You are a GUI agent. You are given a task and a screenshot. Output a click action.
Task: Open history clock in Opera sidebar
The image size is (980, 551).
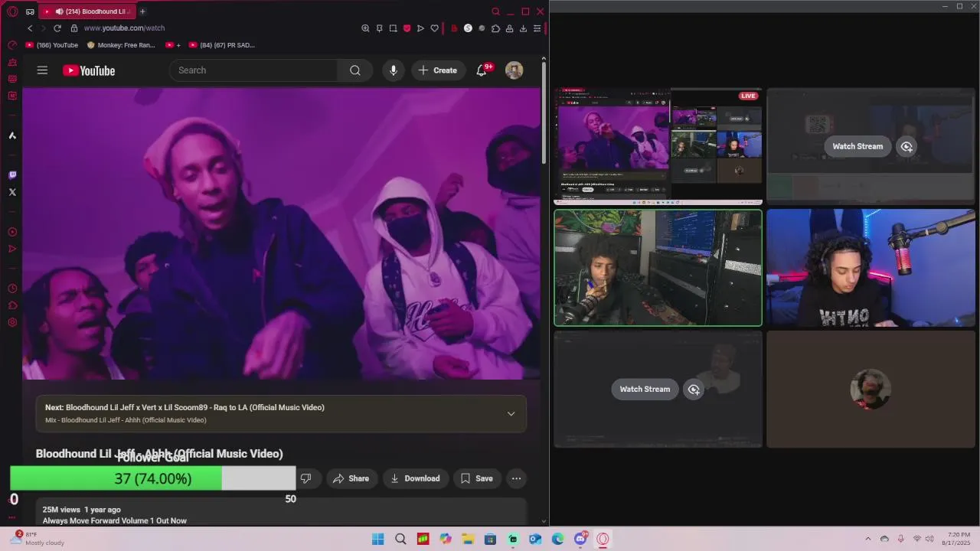coord(12,289)
